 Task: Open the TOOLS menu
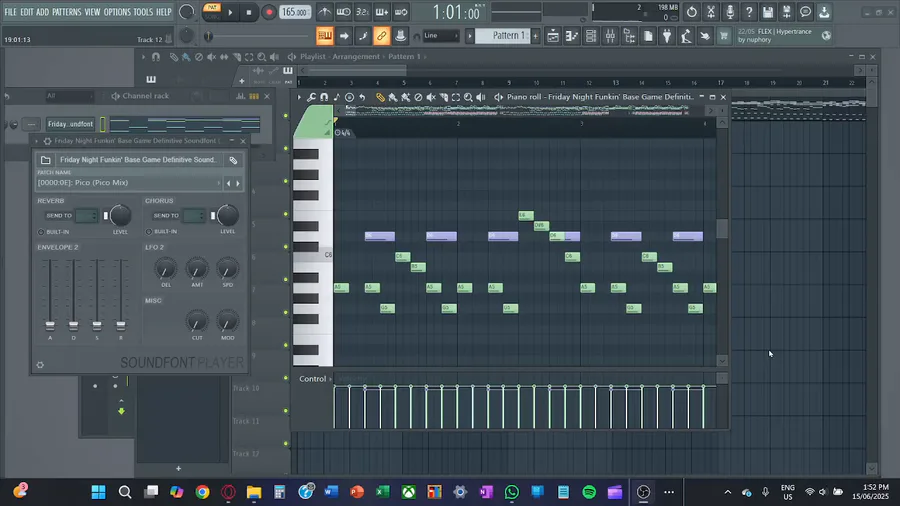pyautogui.click(x=143, y=12)
